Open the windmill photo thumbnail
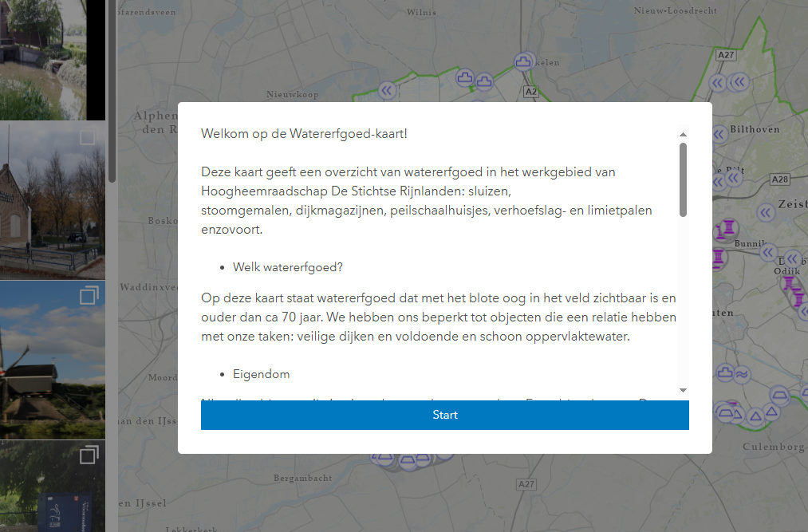This screenshot has height=532, width=808. [x=53, y=360]
